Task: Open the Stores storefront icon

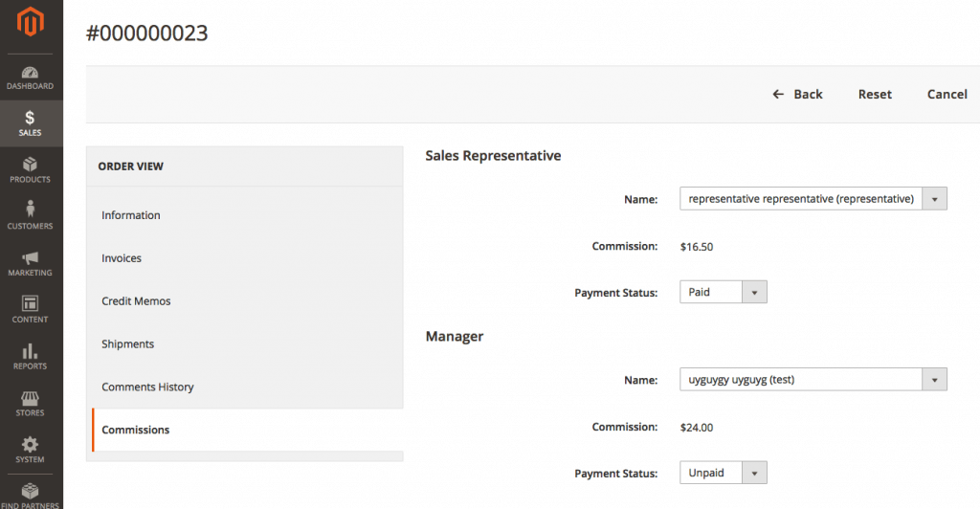Action: (x=31, y=398)
